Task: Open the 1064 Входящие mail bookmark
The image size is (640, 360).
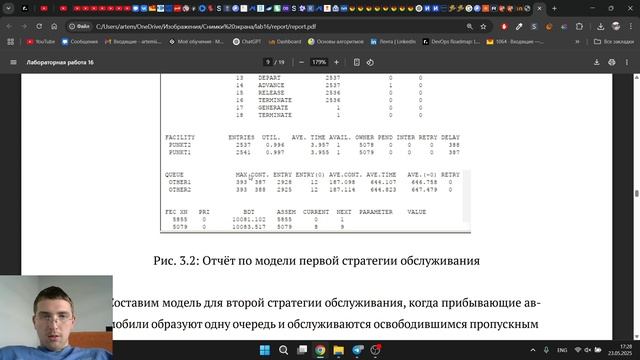Action: 515,42
